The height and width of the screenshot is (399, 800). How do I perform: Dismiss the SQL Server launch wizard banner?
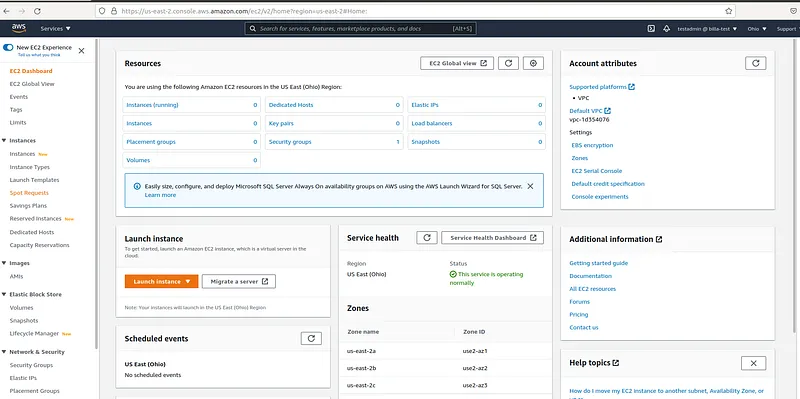click(x=530, y=186)
